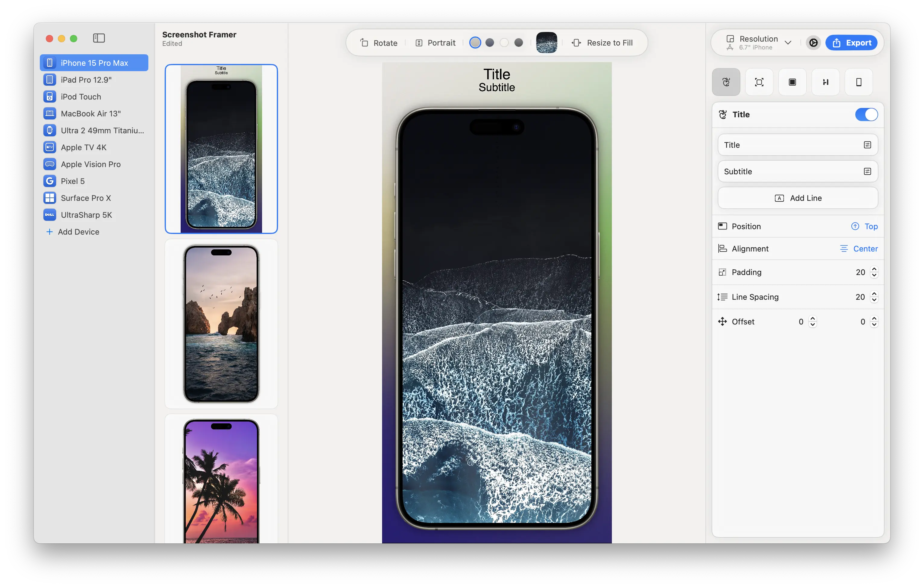Open the frame scaling tab icon

pyautogui.click(x=759, y=82)
